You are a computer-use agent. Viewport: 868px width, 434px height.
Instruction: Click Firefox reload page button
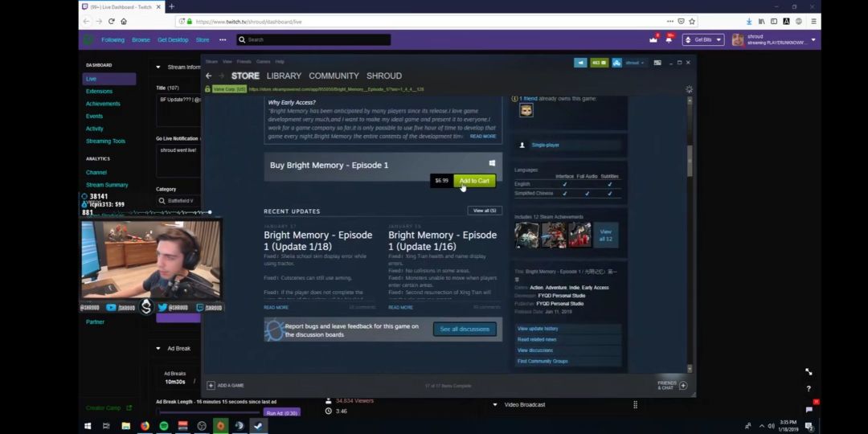(x=111, y=21)
